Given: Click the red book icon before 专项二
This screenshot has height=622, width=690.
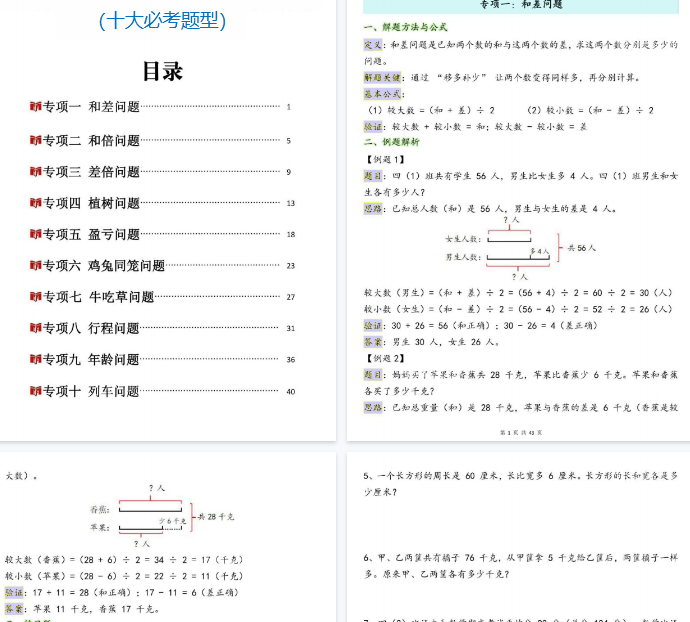Looking at the screenshot, I should 35,141.
